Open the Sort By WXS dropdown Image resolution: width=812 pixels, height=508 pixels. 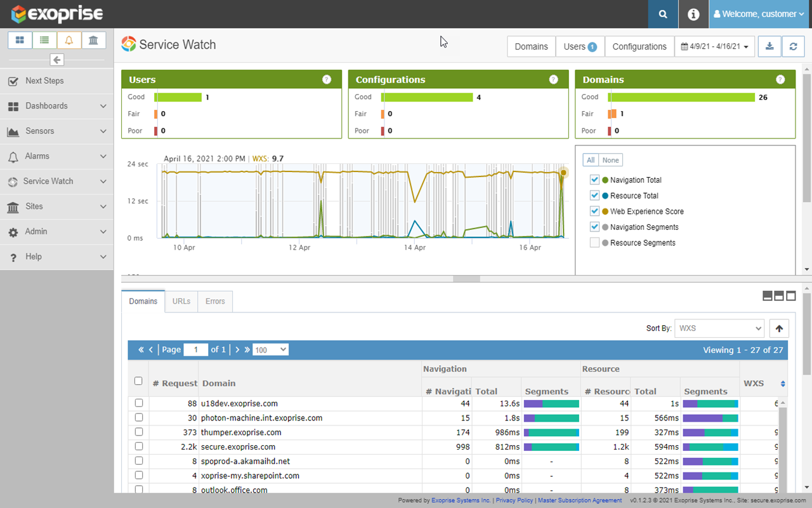click(x=719, y=328)
